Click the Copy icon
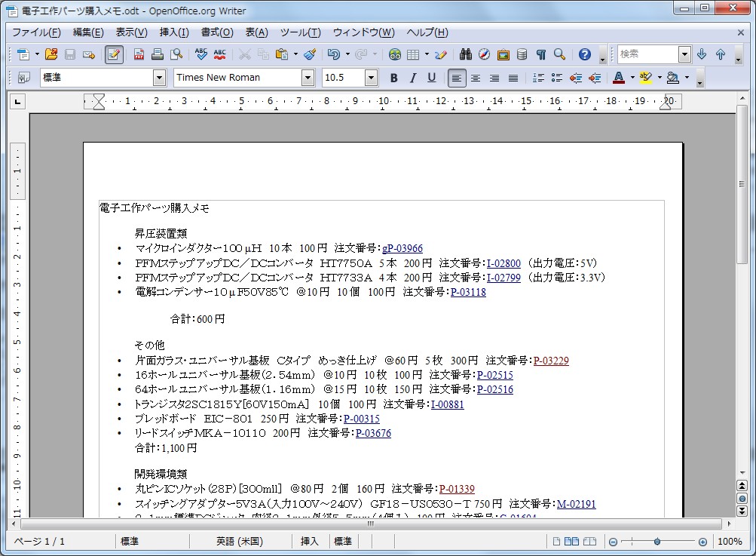Viewport: 756px width, 556px height. (263, 54)
